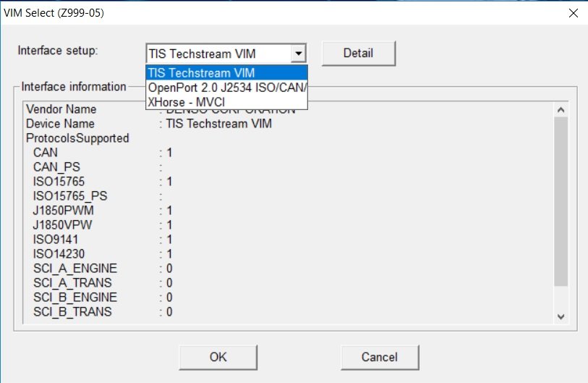Open the Interface setup dropdown arrow

299,54
